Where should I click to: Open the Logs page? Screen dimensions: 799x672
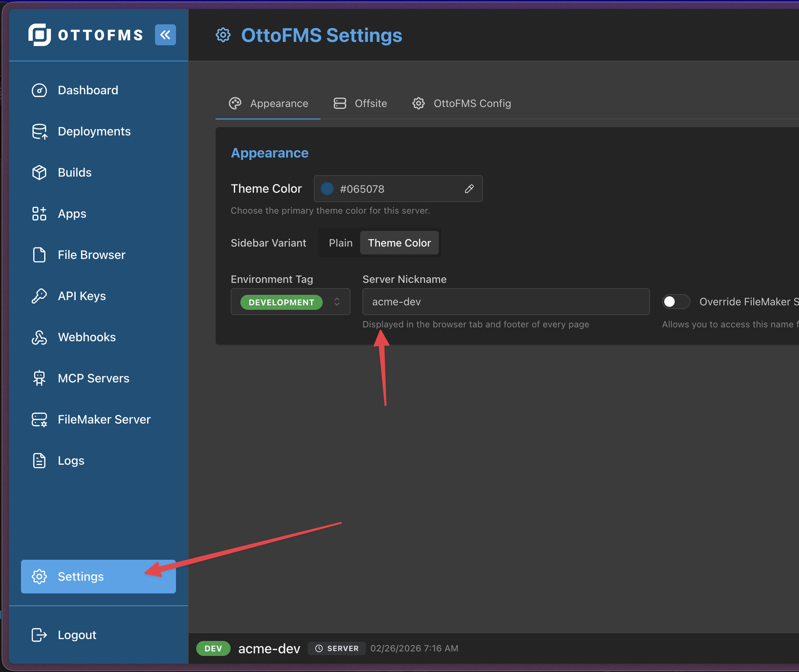[x=71, y=461]
